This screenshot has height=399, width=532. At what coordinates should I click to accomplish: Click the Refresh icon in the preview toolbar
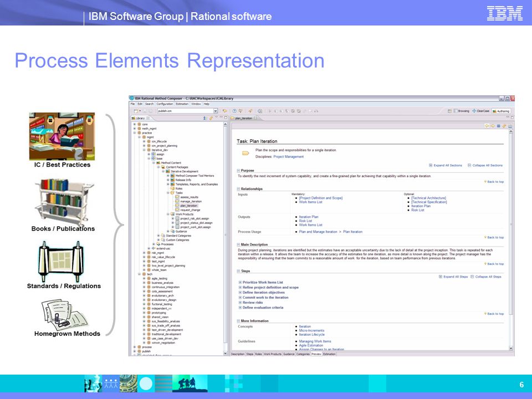point(504,126)
